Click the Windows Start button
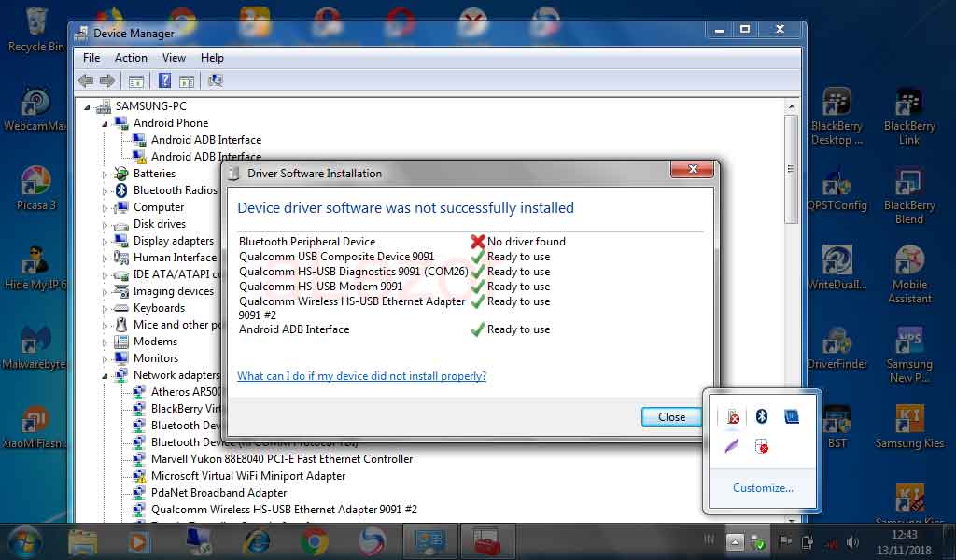 [x=23, y=541]
